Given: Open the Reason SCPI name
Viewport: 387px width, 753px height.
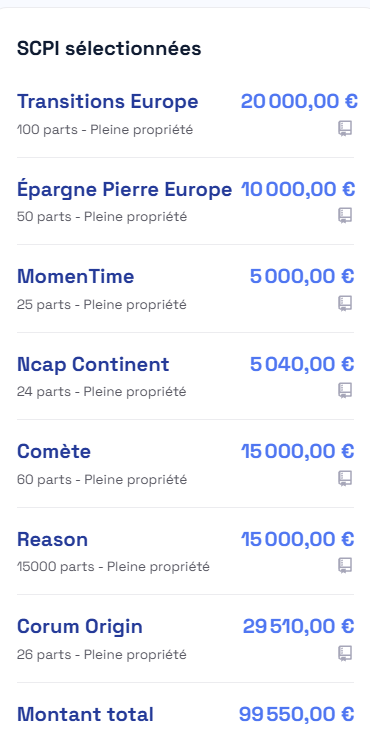Looking at the screenshot, I should pyautogui.click(x=52, y=539).
